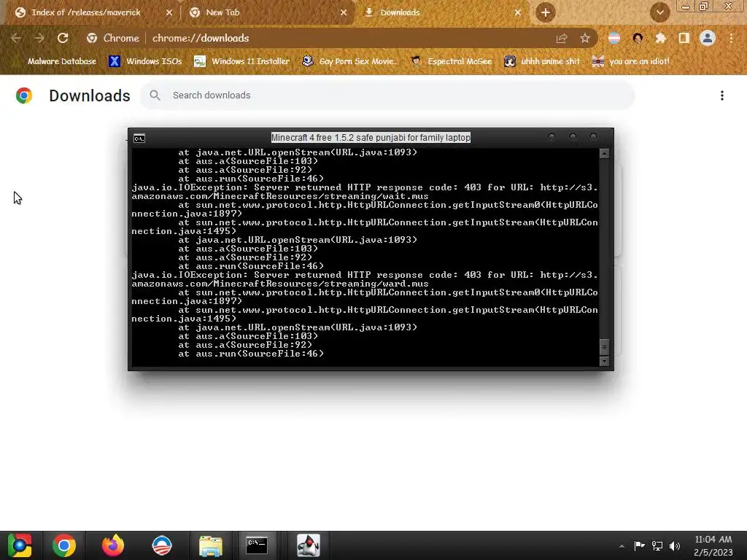Open Windows ISOs bookmark
Viewport: 747px width, 560px height.
[x=145, y=61]
